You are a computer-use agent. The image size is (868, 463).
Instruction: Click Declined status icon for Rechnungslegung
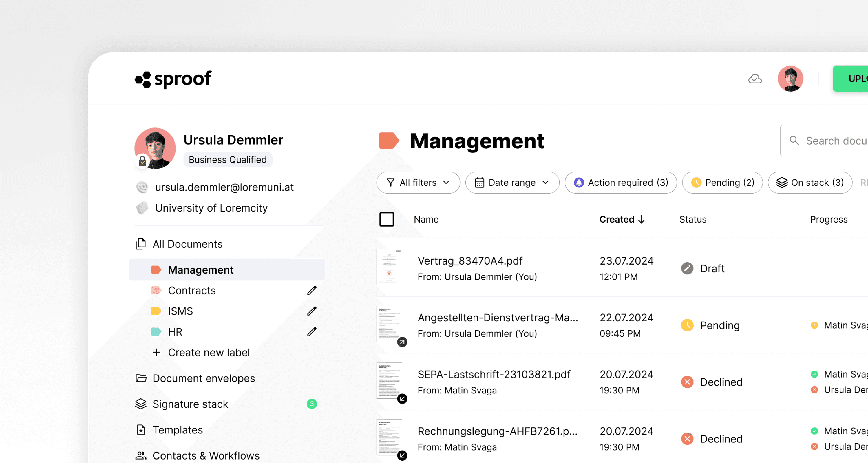pyautogui.click(x=687, y=439)
